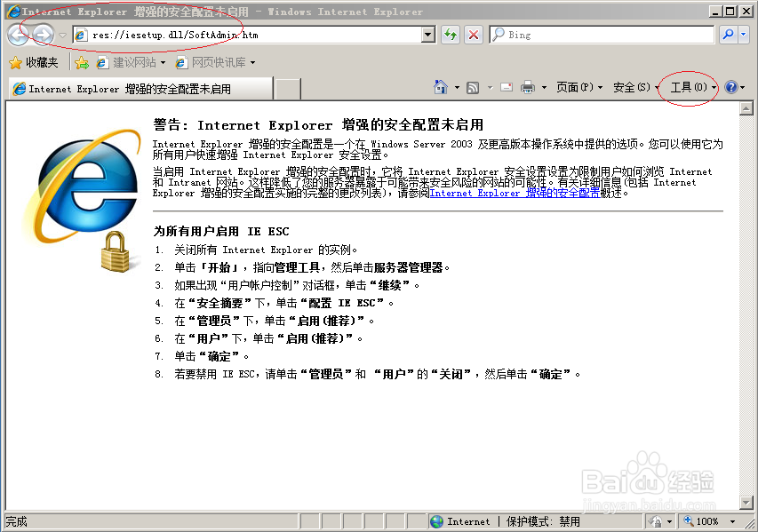
Task: Expand the feeds dropdown arrow
Action: point(490,87)
